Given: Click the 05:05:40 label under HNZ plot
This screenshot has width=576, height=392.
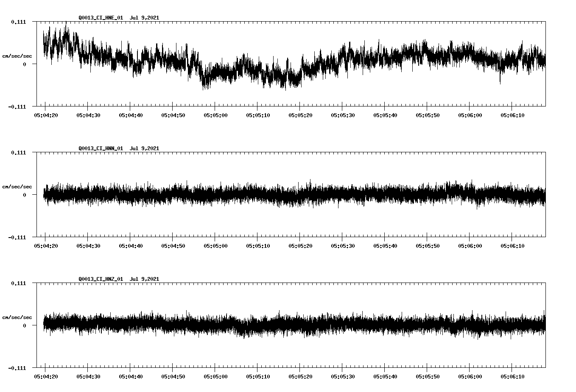Looking at the screenshot, I should 385,376.
